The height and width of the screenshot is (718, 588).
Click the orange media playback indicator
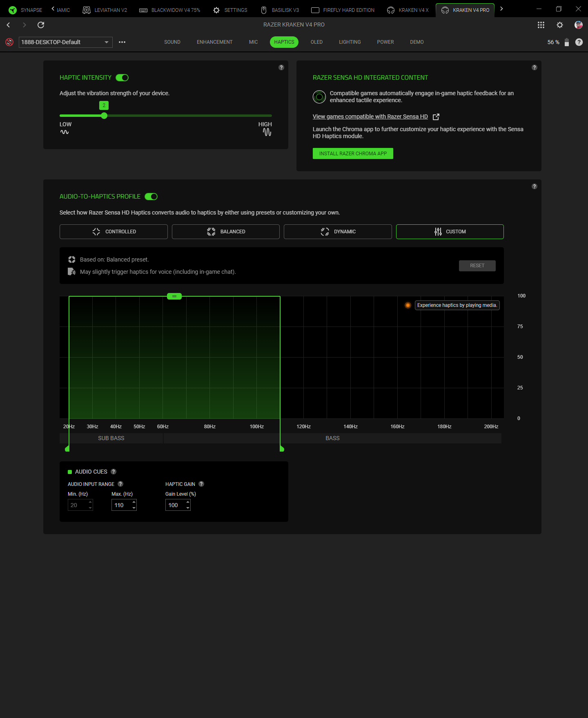(x=408, y=305)
